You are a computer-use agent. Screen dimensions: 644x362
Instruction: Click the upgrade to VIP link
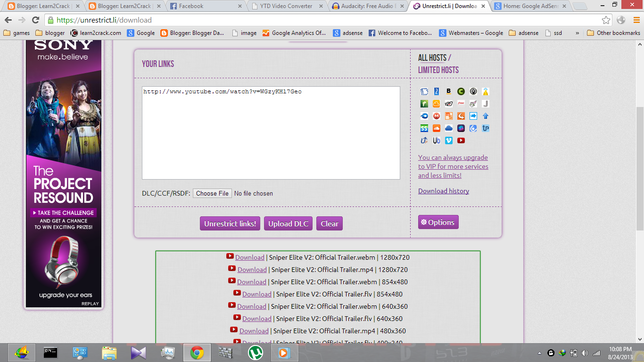453,166
